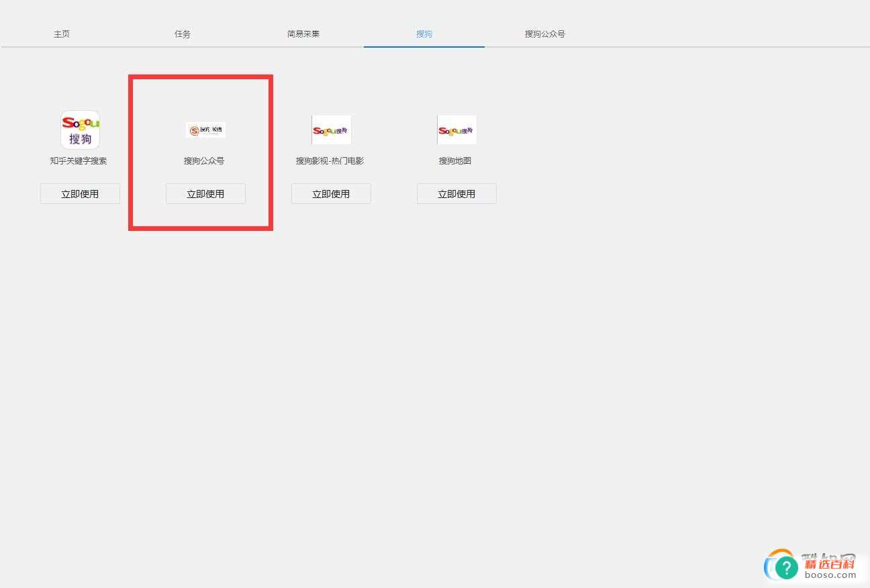Click 立即使用 under 搜狗影视-热门电影
The image size is (870, 588).
331,193
